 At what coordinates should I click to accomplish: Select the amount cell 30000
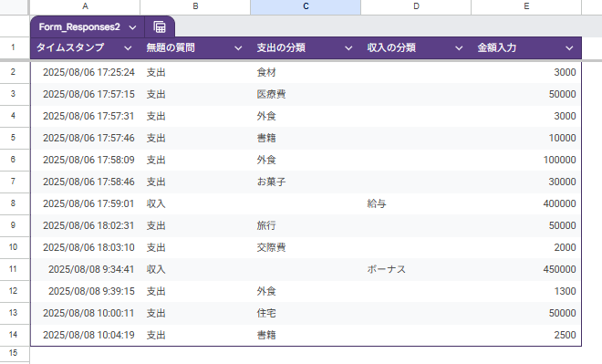coord(526,182)
